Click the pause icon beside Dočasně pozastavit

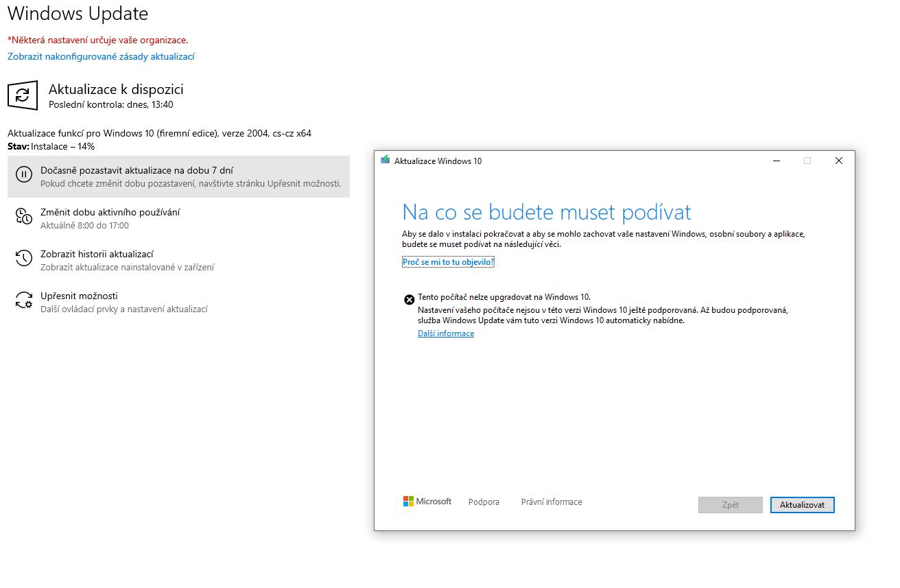(x=23, y=174)
